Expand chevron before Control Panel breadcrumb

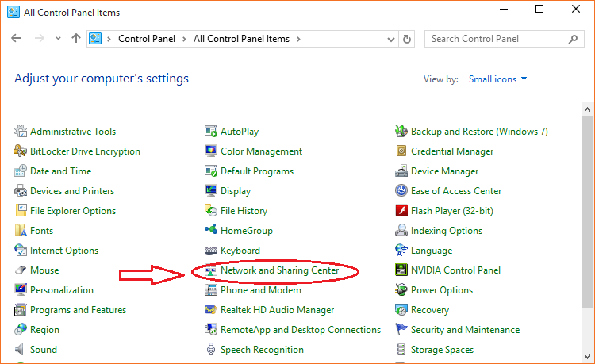[x=109, y=39]
